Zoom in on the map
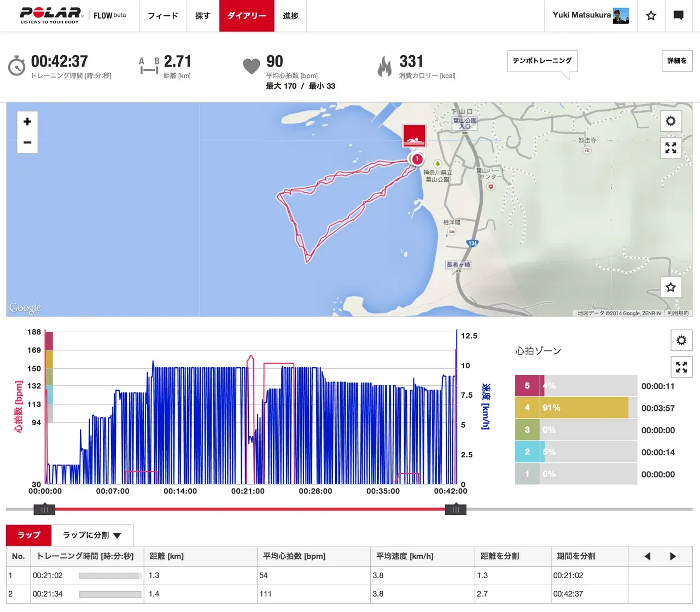Screen dimensions: 700x612 (27, 122)
